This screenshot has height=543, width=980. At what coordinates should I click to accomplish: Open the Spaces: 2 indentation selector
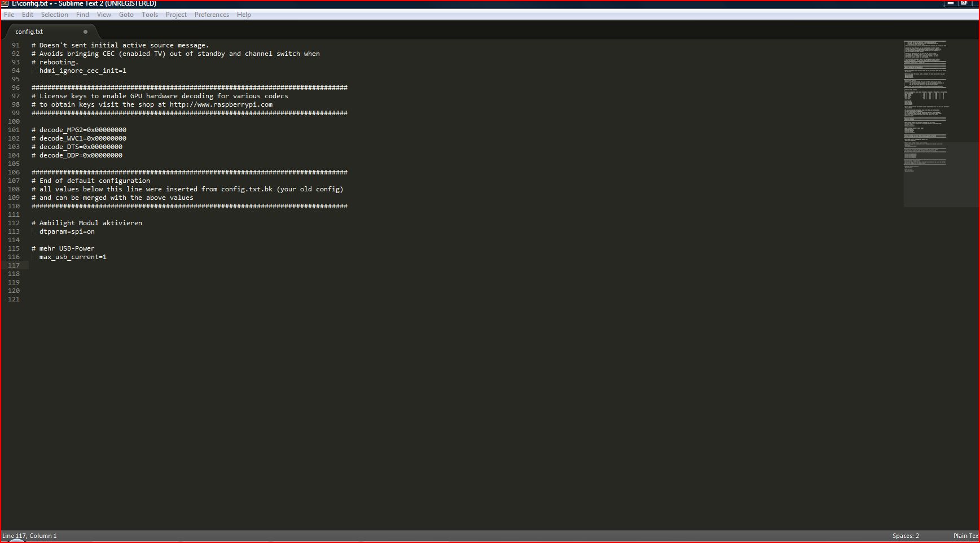tap(906, 536)
